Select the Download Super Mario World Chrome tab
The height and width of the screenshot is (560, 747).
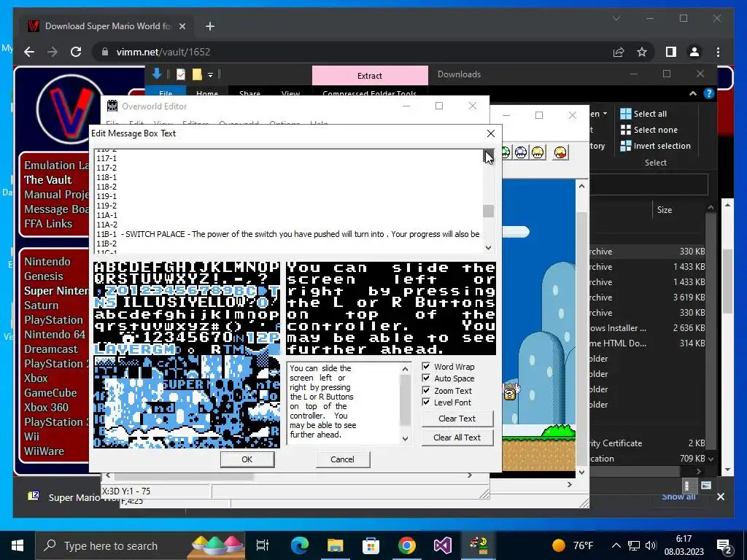click(107, 26)
